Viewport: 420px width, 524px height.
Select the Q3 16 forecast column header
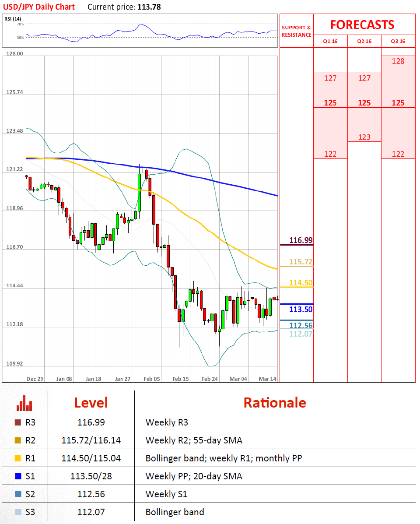(x=398, y=41)
